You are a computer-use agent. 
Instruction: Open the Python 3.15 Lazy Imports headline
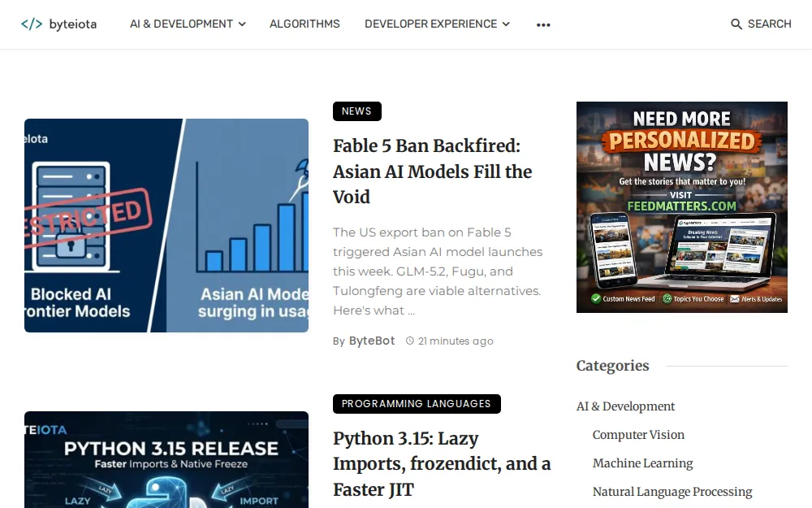point(442,464)
